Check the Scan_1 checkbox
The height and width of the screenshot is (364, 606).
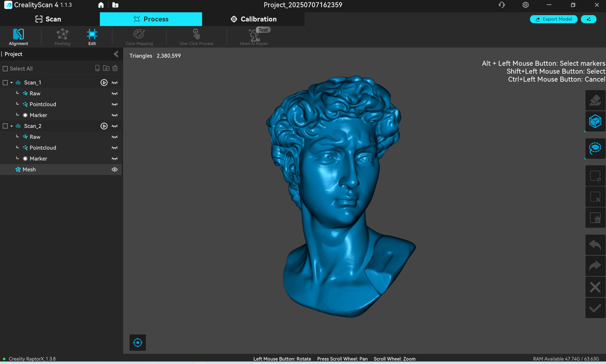tap(5, 82)
